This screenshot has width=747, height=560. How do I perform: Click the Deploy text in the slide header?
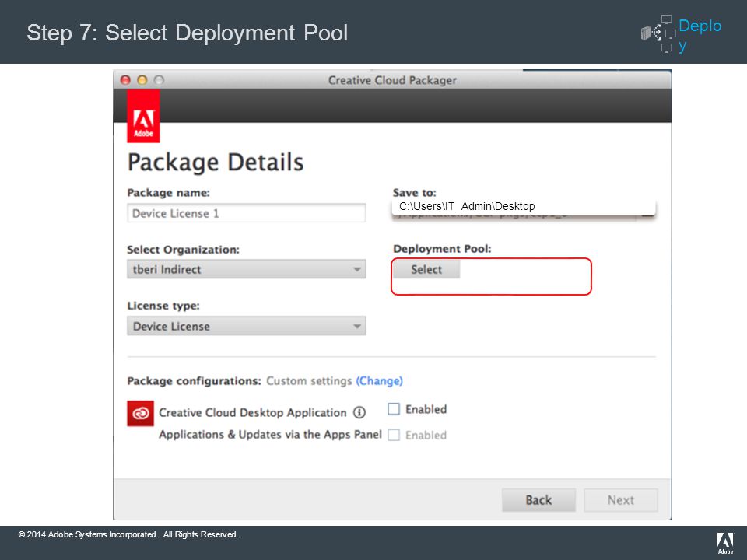coord(700,35)
